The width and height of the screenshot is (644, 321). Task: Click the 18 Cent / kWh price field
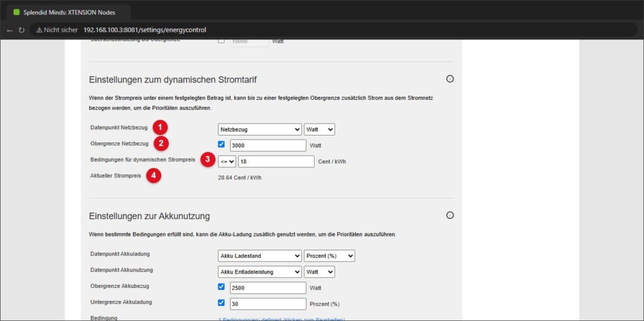point(276,162)
